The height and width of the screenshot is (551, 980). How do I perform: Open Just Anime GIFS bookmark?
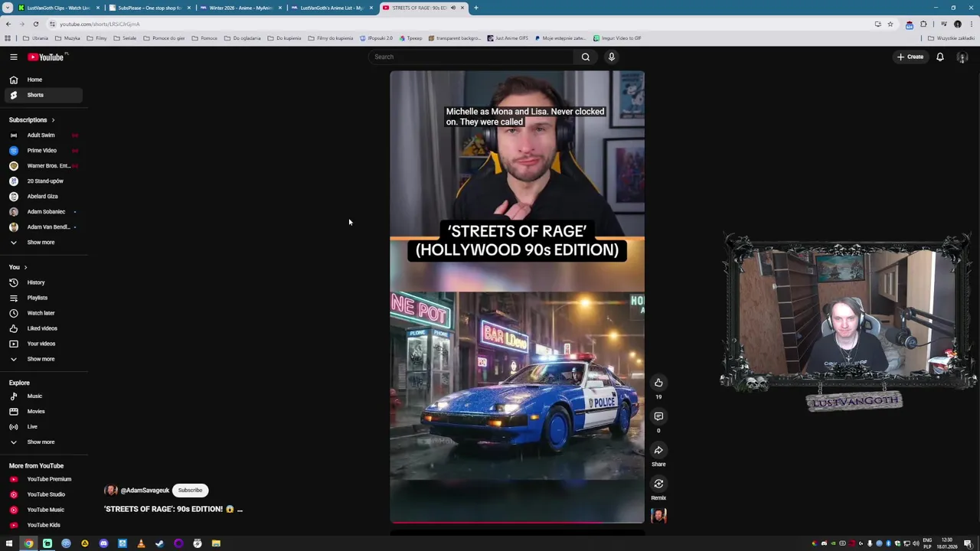pyautogui.click(x=508, y=38)
